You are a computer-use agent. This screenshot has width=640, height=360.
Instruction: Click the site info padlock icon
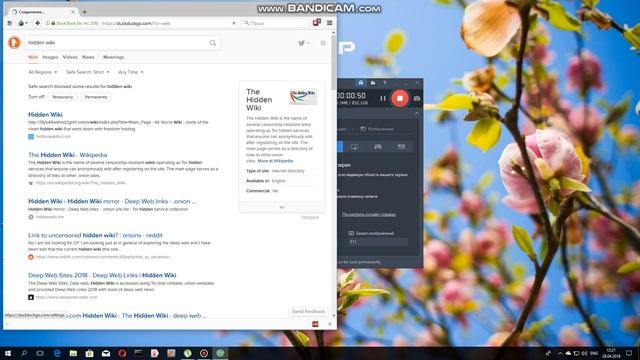(x=53, y=23)
